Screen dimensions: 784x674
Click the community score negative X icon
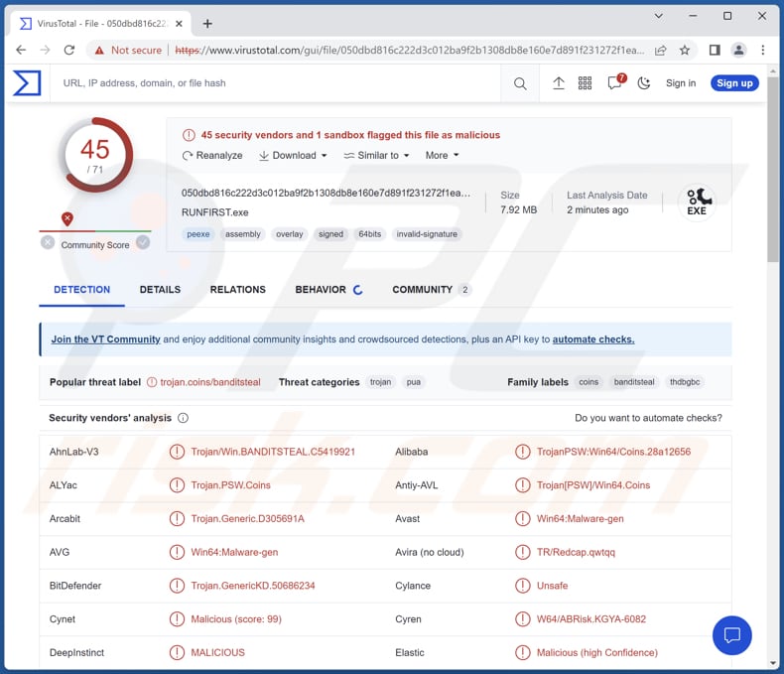[48, 242]
